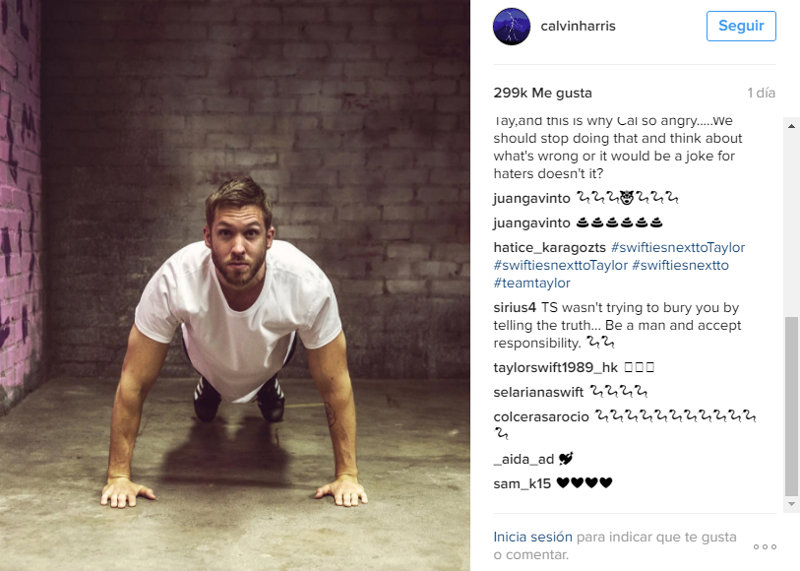Open calvinharris profile avatar picture

point(511,27)
